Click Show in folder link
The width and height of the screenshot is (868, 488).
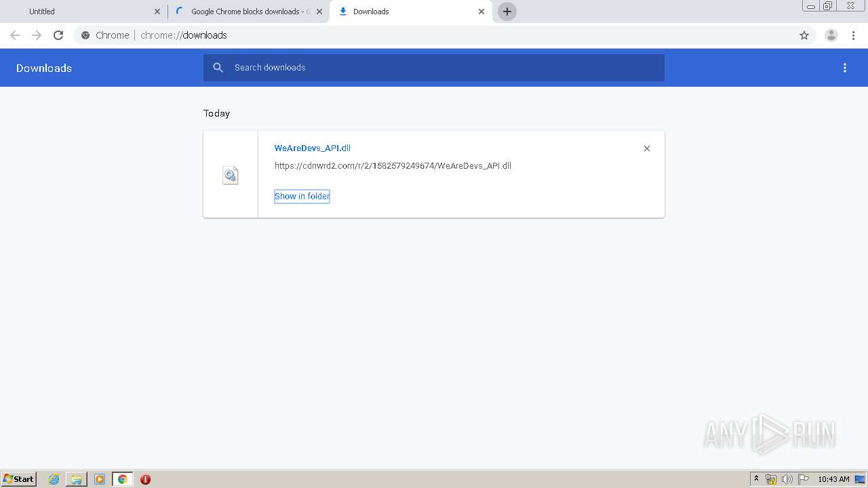[x=302, y=196]
